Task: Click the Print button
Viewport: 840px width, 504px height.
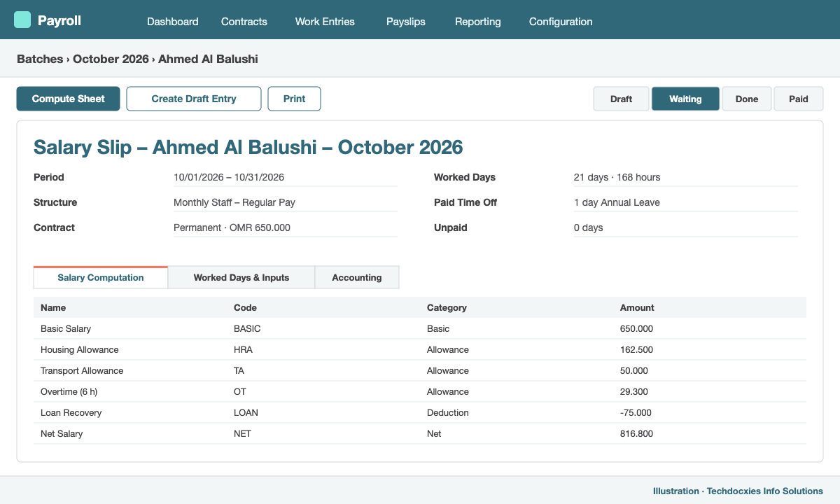Action: (x=294, y=99)
